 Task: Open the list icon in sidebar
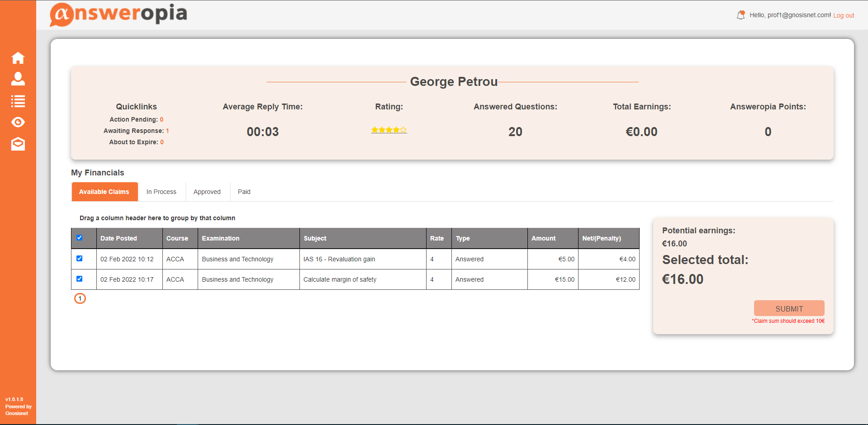[x=18, y=101]
